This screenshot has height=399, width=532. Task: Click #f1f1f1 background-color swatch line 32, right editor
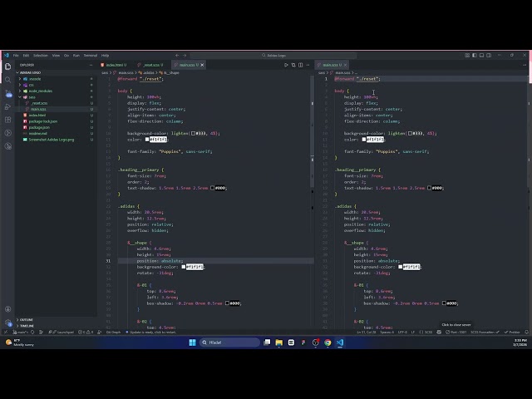pos(401,267)
